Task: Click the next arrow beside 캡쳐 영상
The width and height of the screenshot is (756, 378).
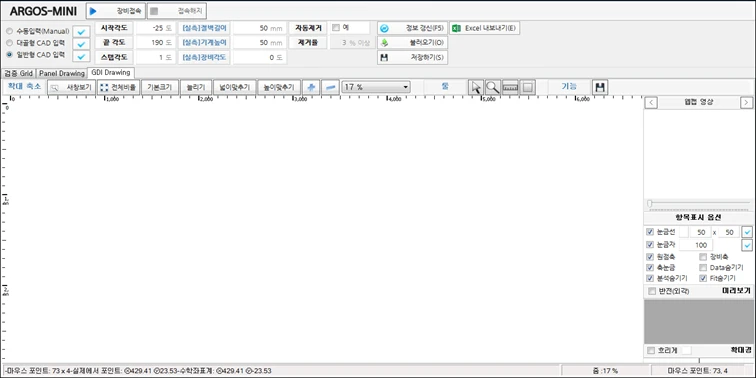Action: (x=746, y=102)
